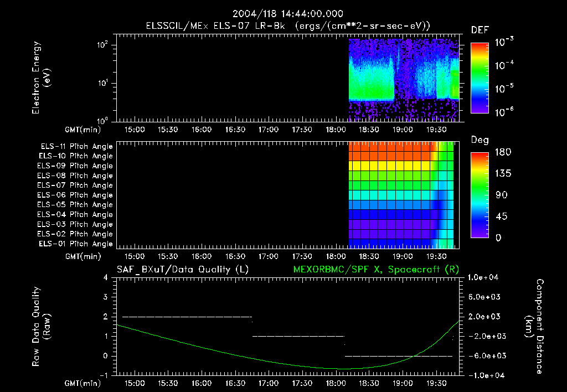Click the 135 value on the Deg scale

[x=503, y=174]
